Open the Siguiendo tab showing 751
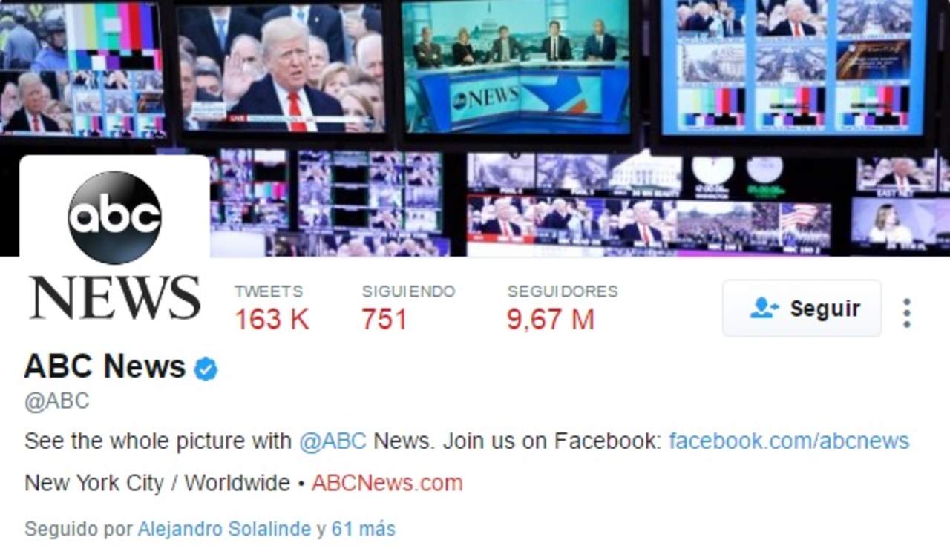950x560 pixels. [x=408, y=308]
